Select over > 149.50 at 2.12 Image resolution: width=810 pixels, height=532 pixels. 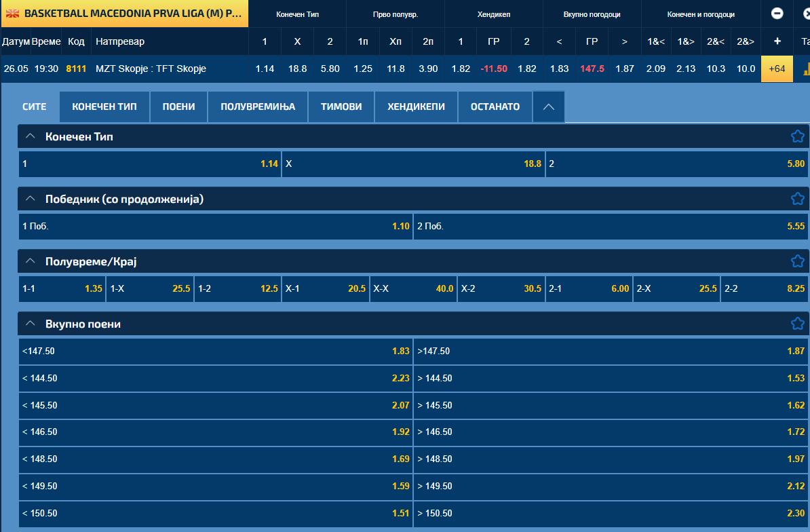pos(612,486)
